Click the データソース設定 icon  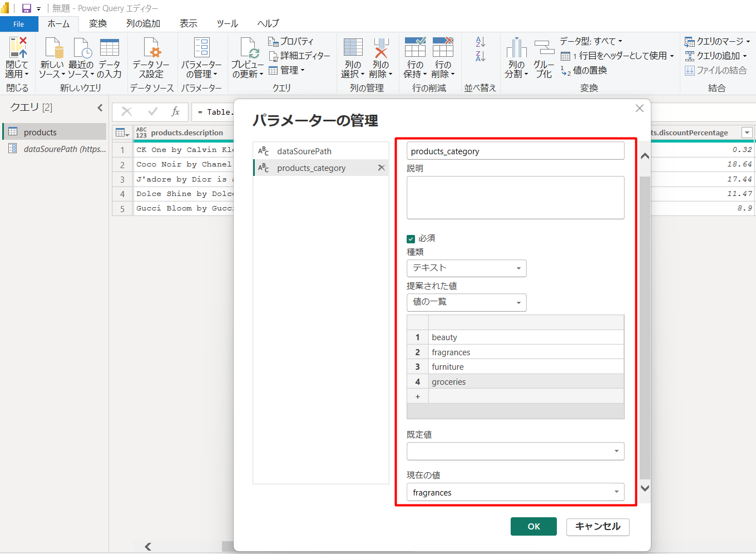pyautogui.click(x=151, y=49)
